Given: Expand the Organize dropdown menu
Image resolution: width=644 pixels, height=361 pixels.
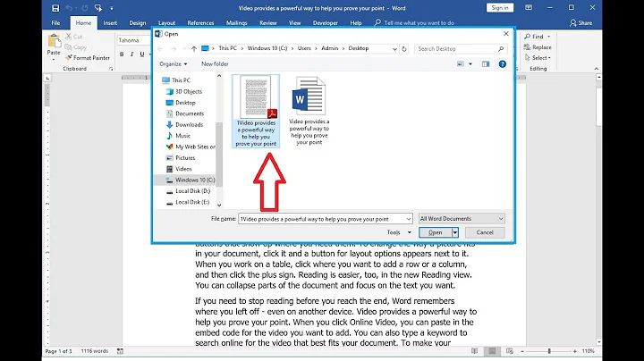Looking at the screenshot, I should [174, 64].
